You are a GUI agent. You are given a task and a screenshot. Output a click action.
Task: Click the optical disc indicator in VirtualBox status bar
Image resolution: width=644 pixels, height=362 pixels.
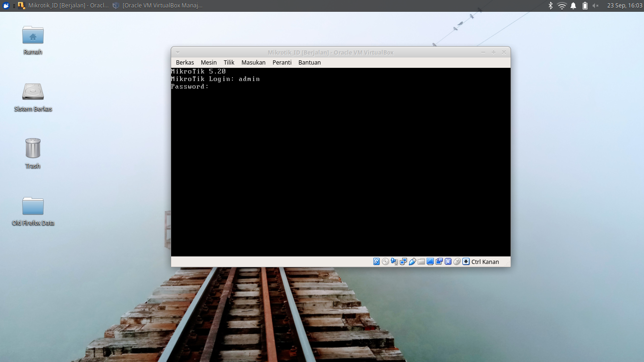(385, 262)
